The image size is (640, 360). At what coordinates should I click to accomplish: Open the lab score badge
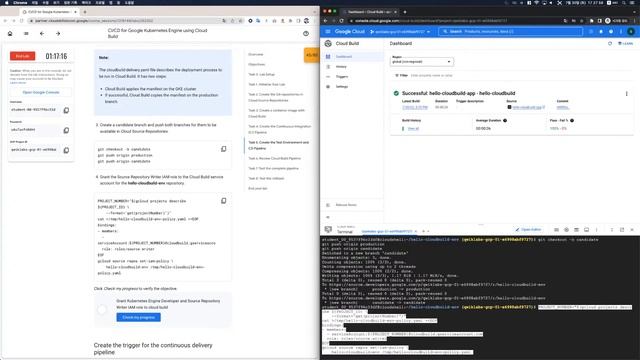click(x=311, y=55)
